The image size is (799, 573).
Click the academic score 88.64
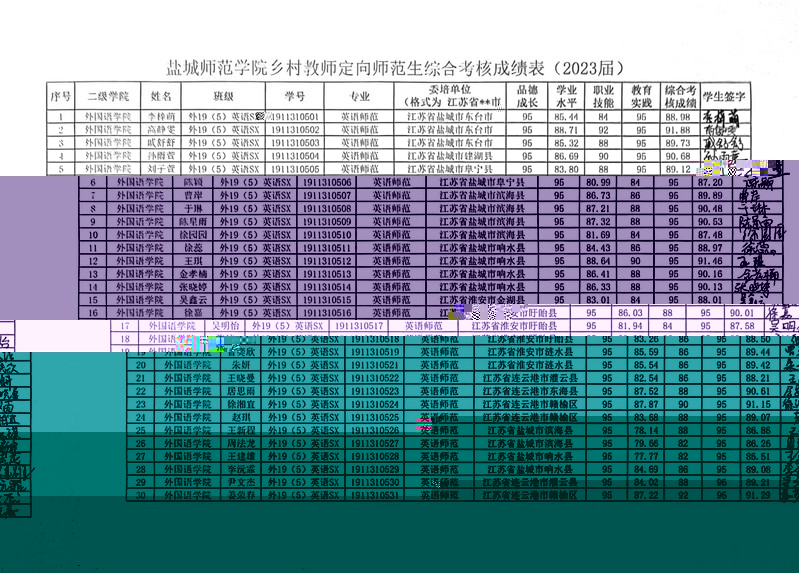pyautogui.click(x=598, y=261)
